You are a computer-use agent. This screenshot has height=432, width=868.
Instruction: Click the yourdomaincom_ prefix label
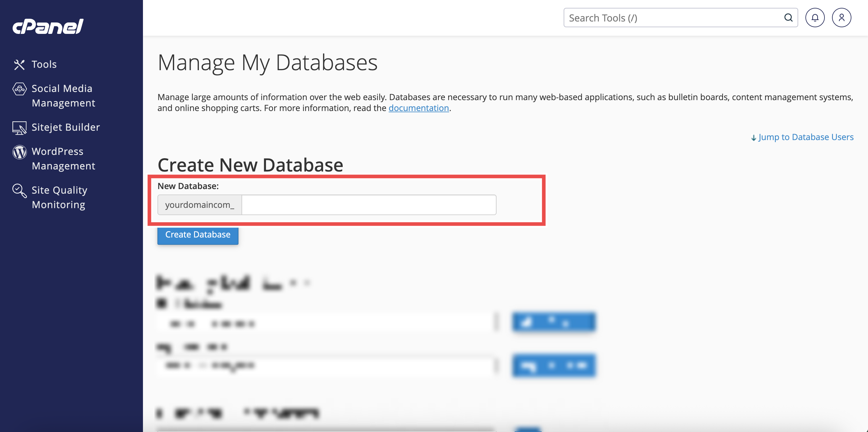tap(199, 205)
